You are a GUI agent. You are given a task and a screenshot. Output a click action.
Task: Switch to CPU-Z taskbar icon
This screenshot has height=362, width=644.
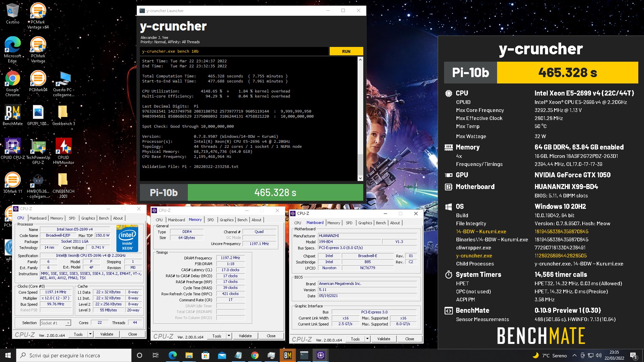tap(321, 355)
